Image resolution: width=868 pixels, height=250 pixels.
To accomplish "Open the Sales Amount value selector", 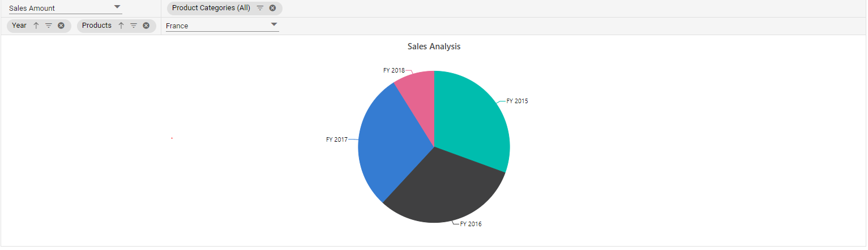I will point(64,8).
